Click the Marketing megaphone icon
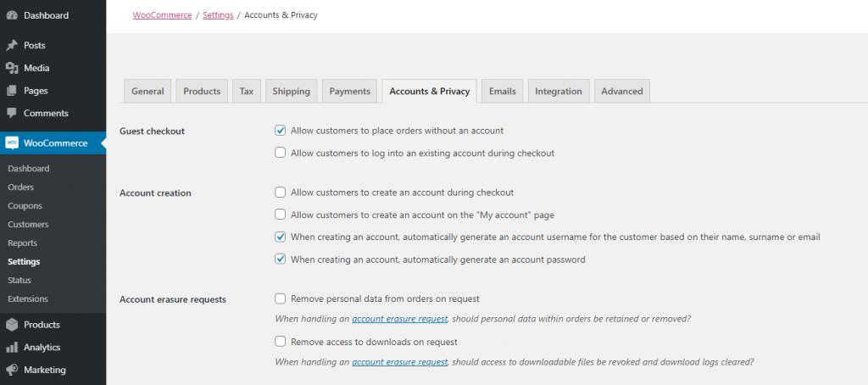The image size is (868, 385). [x=12, y=370]
